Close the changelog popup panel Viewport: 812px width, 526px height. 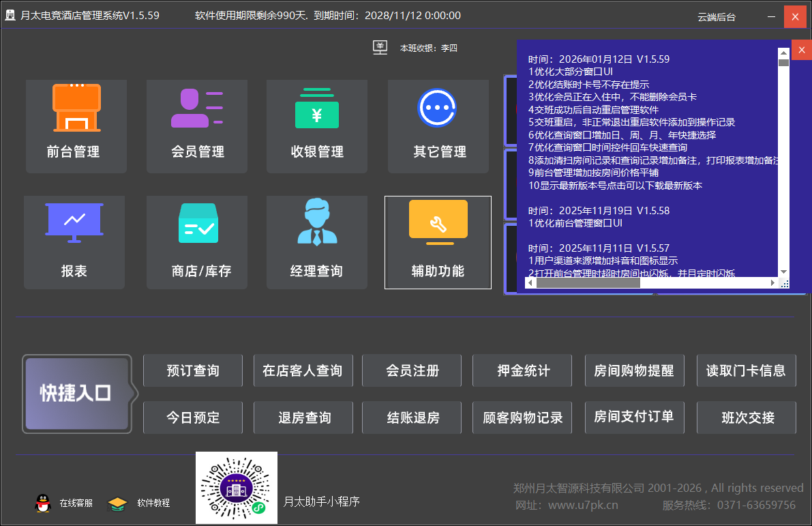pos(801,50)
